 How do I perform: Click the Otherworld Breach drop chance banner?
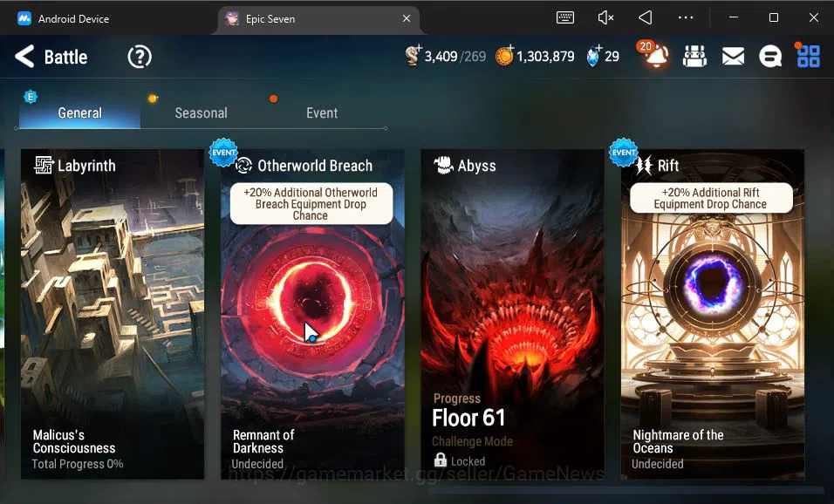311,204
